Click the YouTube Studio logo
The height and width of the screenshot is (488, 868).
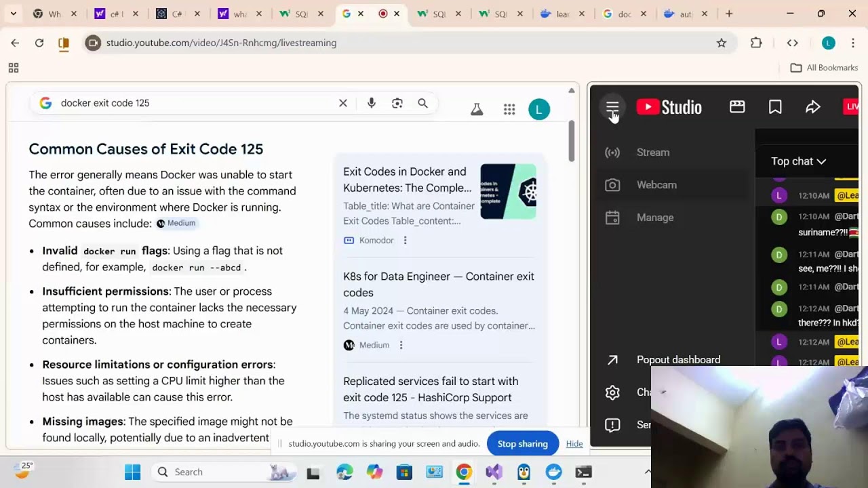669,107
